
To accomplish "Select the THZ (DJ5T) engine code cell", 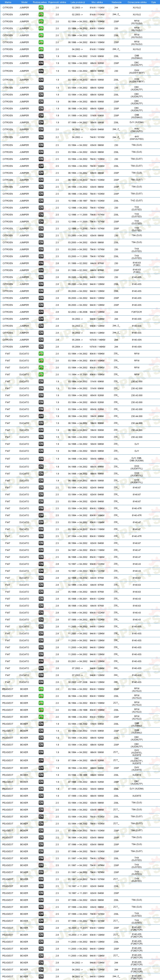I will click(137, 201).
